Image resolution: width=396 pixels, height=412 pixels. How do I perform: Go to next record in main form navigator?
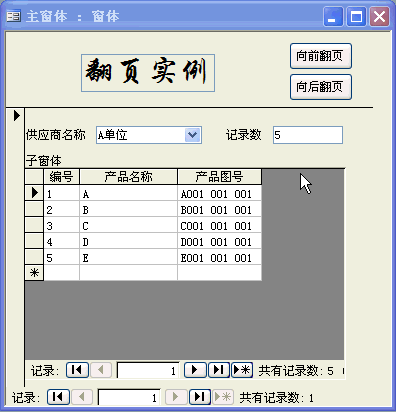click(x=176, y=397)
